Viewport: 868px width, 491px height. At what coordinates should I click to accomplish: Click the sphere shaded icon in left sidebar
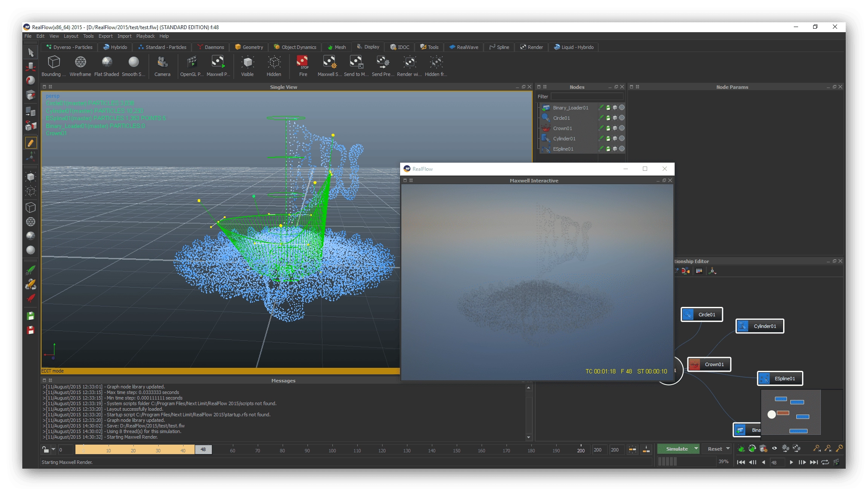pyautogui.click(x=30, y=250)
